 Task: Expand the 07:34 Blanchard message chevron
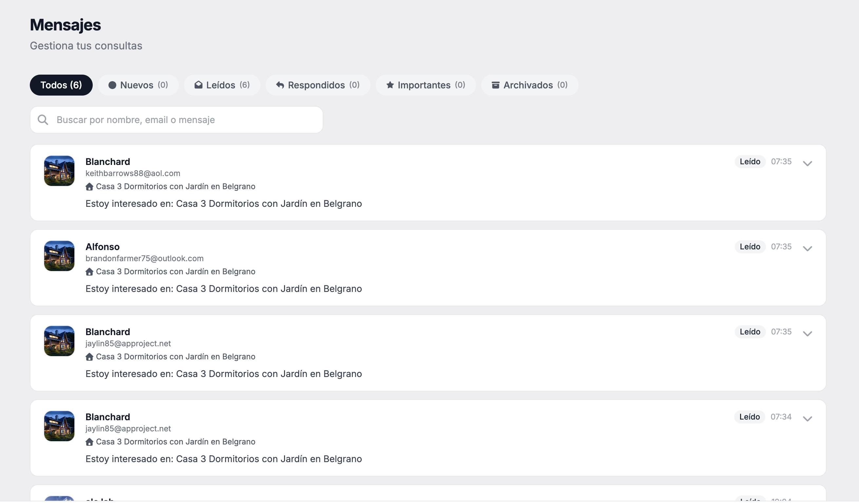pyautogui.click(x=807, y=419)
